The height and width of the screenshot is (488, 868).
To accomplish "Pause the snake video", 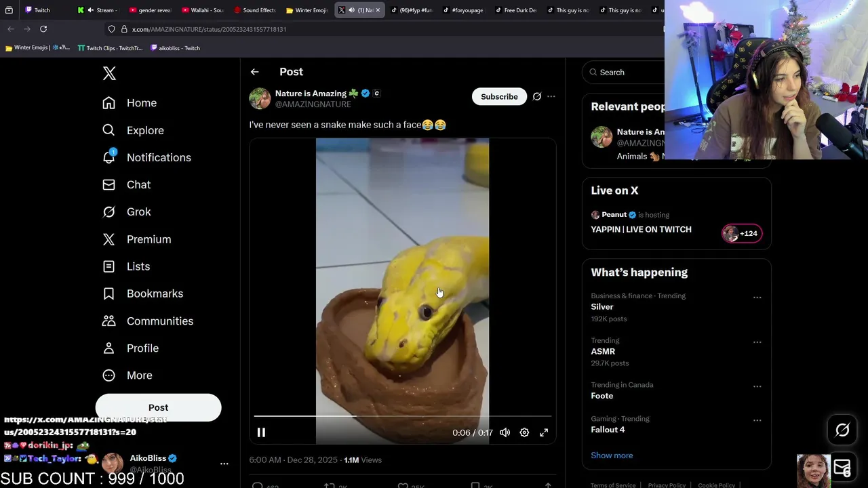I will coord(261,432).
